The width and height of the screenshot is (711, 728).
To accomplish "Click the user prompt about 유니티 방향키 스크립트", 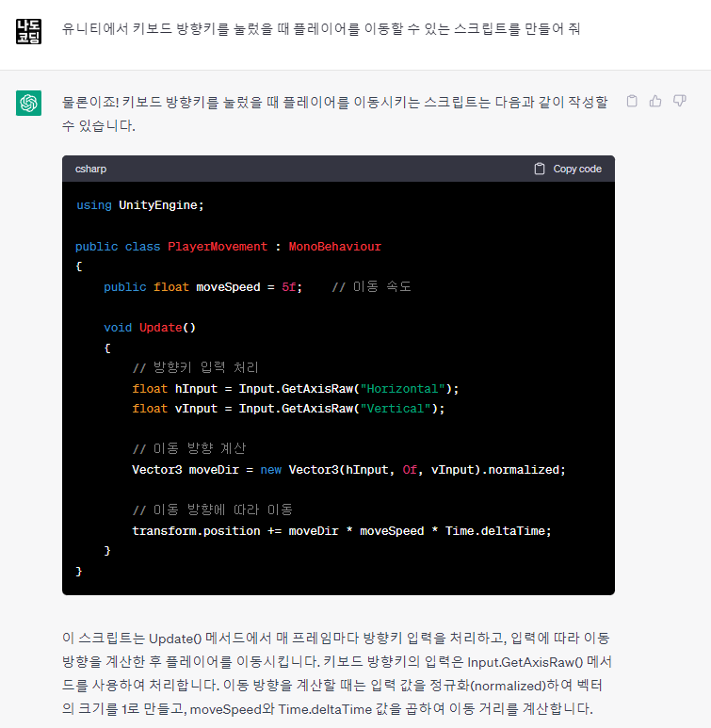I will pos(321,29).
